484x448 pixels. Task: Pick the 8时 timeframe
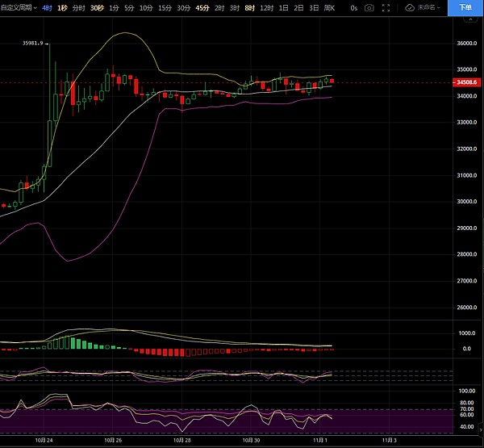(249, 7)
